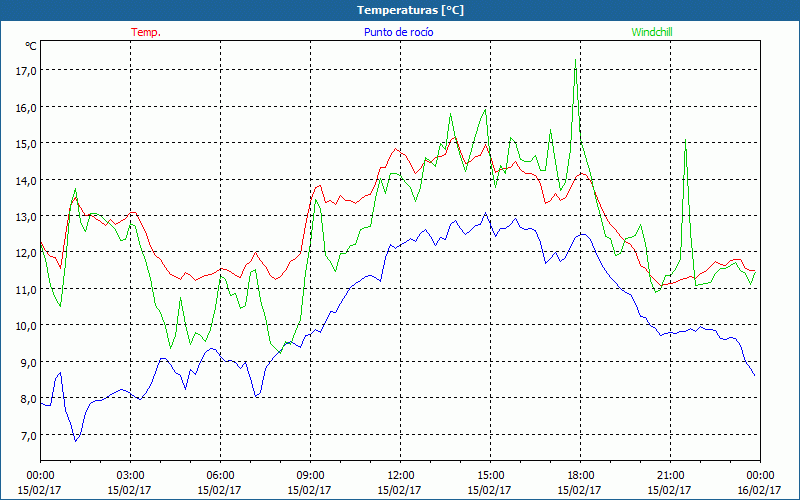Click the 18:00 time axis label
The height and width of the screenshot is (500, 800).
tap(581, 476)
